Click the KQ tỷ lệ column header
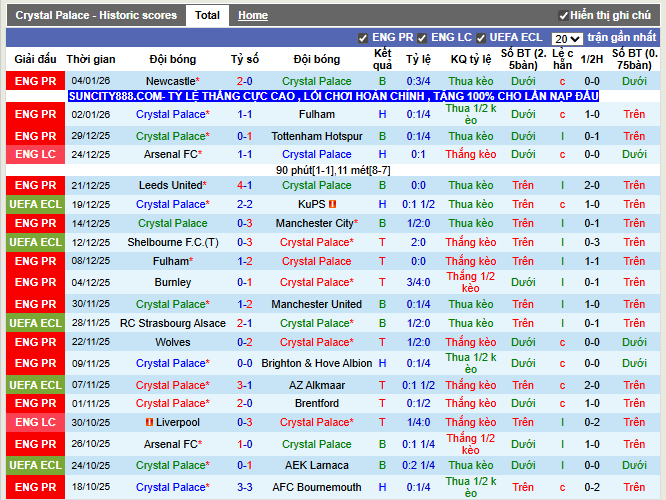Viewport: 666px width, 500px height. pyautogui.click(x=471, y=59)
